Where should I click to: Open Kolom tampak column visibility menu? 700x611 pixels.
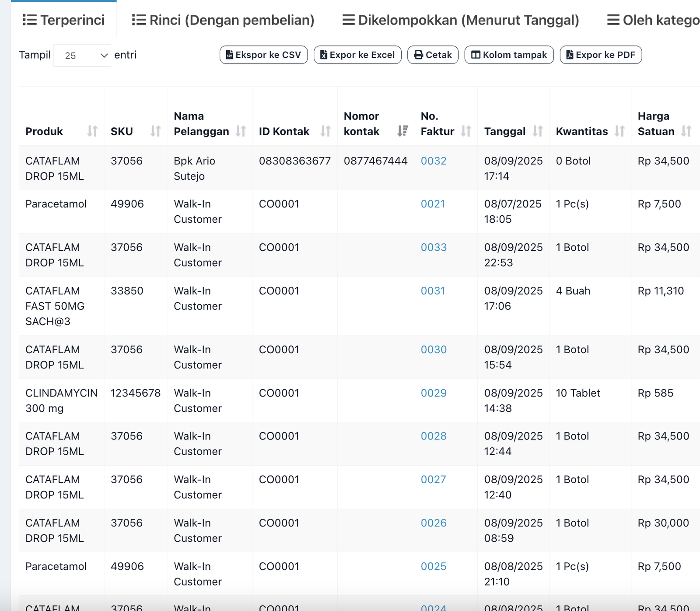pyautogui.click(x=509, y=55)
